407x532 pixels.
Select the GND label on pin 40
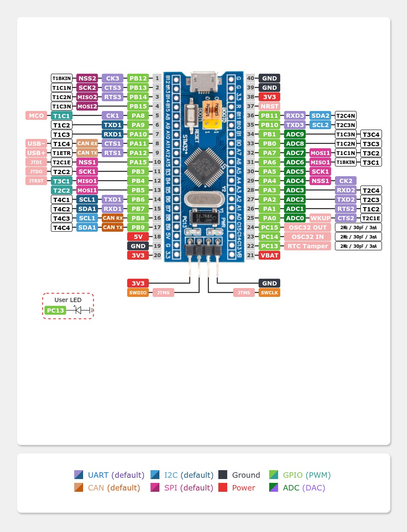tap(269, 78)
